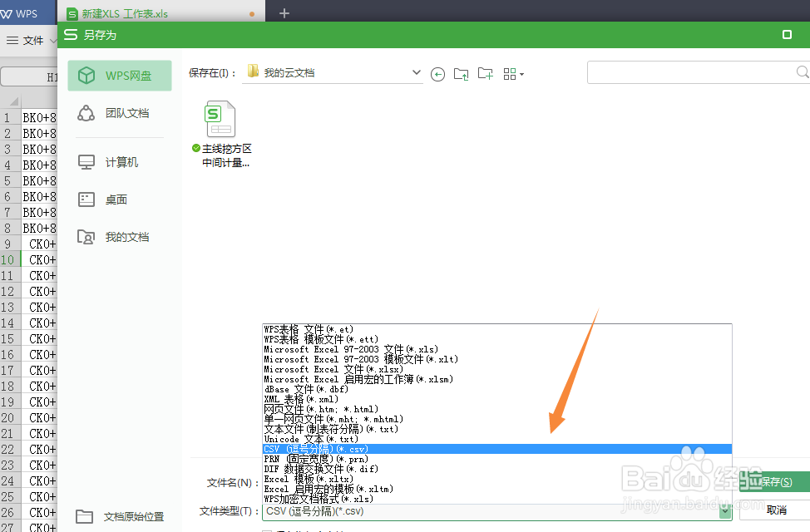This screenshot has width=810, height=532.
Task: Choose PRN (固定宽度)(*.prn) format
Action: (497, 459)
